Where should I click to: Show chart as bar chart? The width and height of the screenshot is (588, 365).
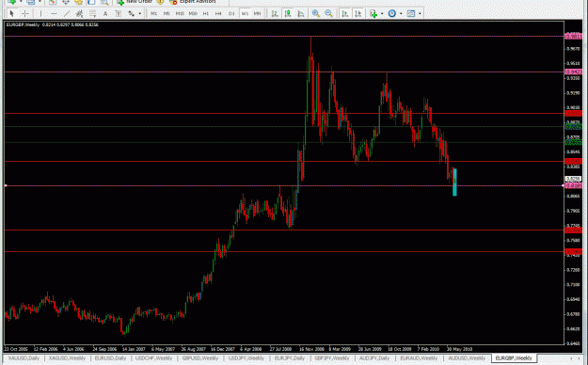click(x=275, y=13)
